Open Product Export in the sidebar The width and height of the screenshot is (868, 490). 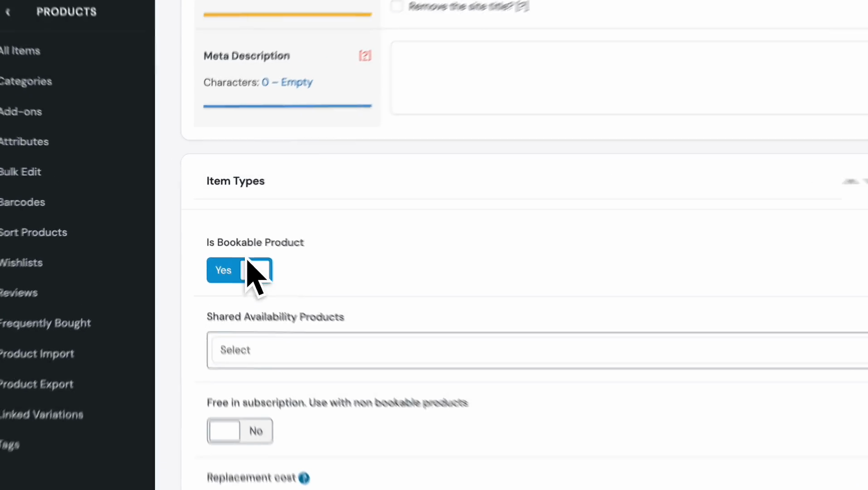tap(36, 384)
